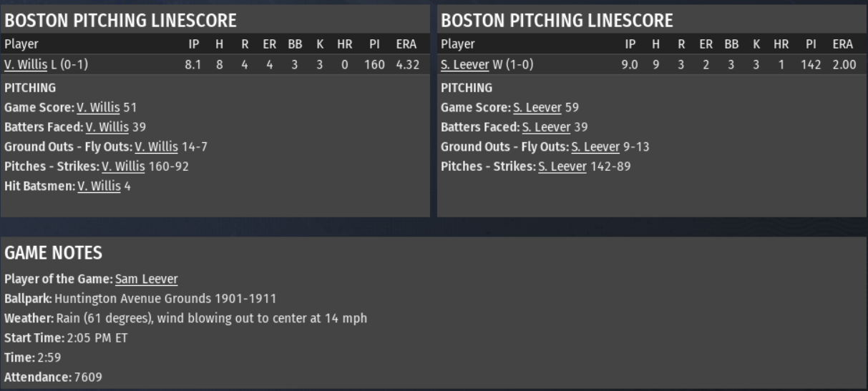This screenshot has width=868, height=391.
Task: Click V. Willis link beside Hit Batsmen
Action: pyautogui.click(x=99, y=187)
